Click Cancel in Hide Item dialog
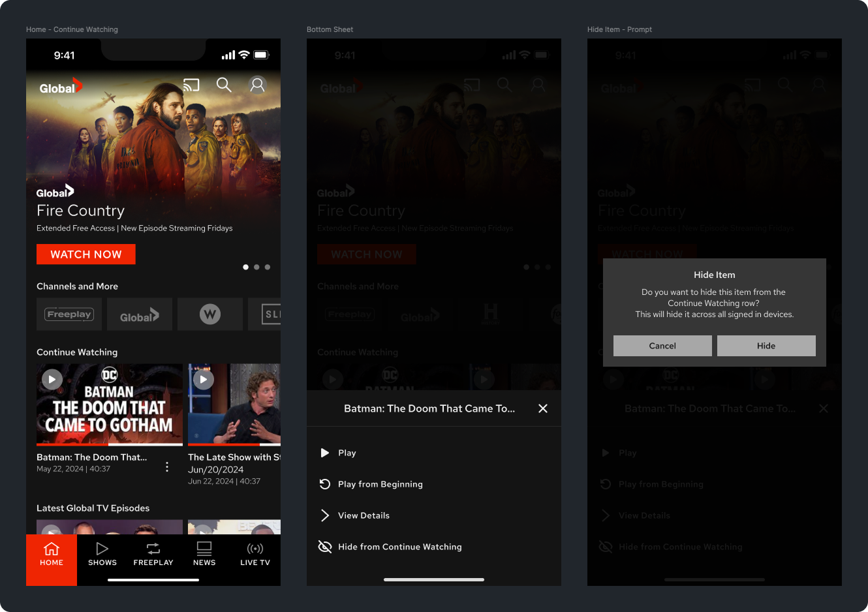This screenshot has width=868, height=612. click(662, 346)
